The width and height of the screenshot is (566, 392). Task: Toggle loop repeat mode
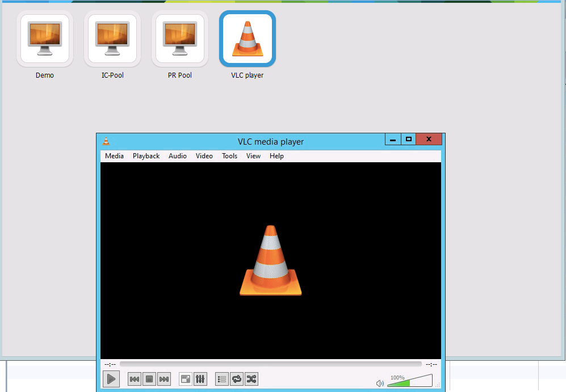click(x=237, y=379)
